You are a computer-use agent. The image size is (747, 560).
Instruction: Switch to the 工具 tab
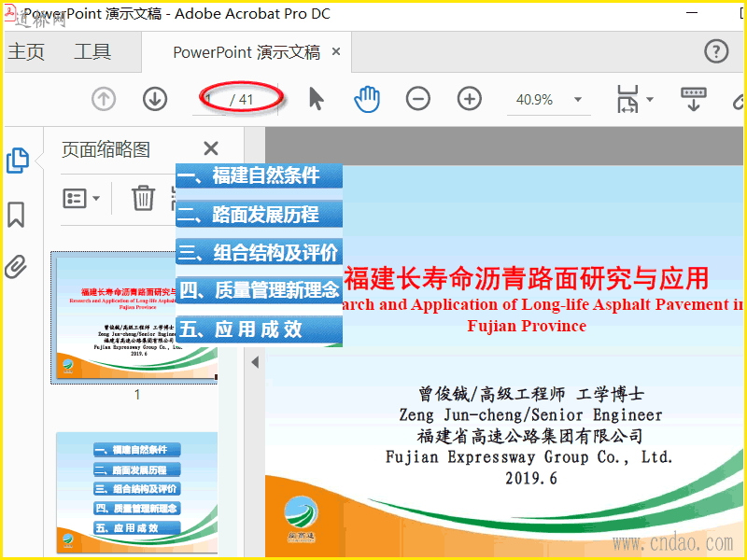click(x=92, y=51)
